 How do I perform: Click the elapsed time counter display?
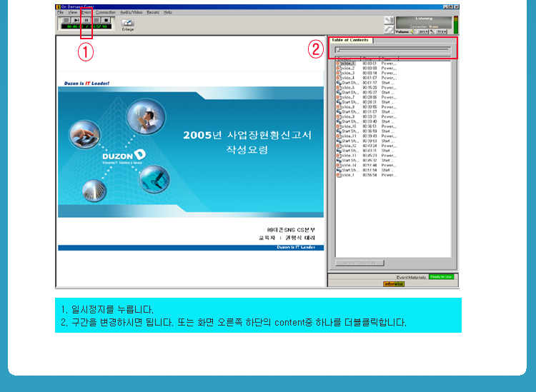[x=86, y=26]
